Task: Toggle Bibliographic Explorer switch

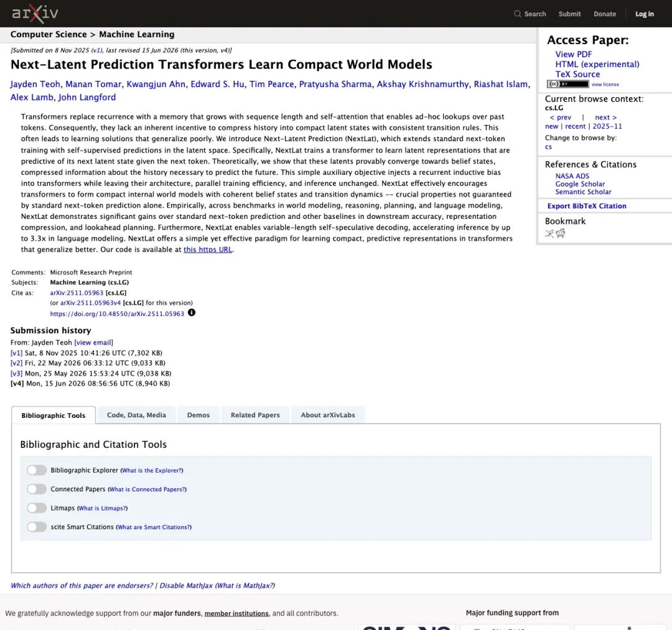Action: (37, 470)
